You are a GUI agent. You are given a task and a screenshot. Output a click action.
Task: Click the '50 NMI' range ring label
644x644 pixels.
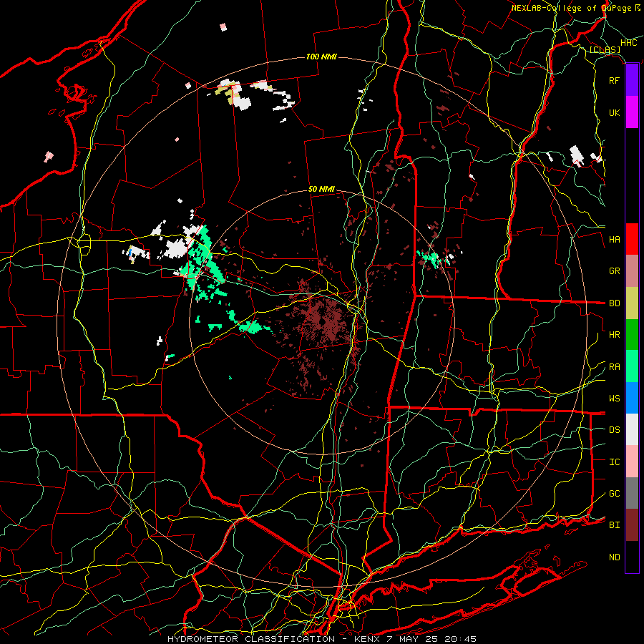[x=321, y=189]
